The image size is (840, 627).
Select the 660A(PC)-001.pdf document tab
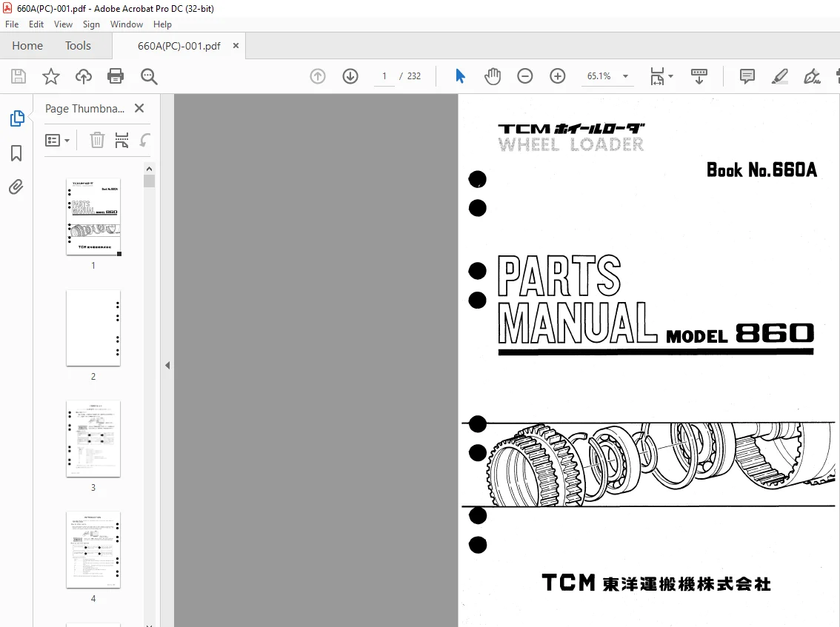179,46
